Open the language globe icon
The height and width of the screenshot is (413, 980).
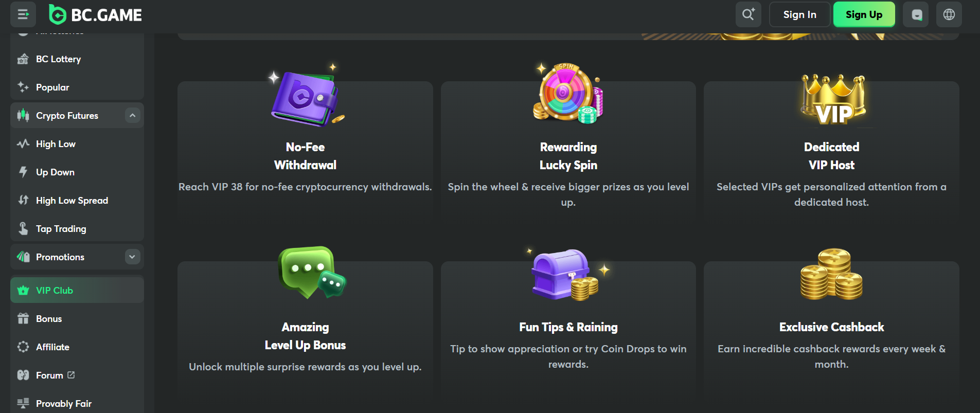pyautogui.click(x=949, y=14)
